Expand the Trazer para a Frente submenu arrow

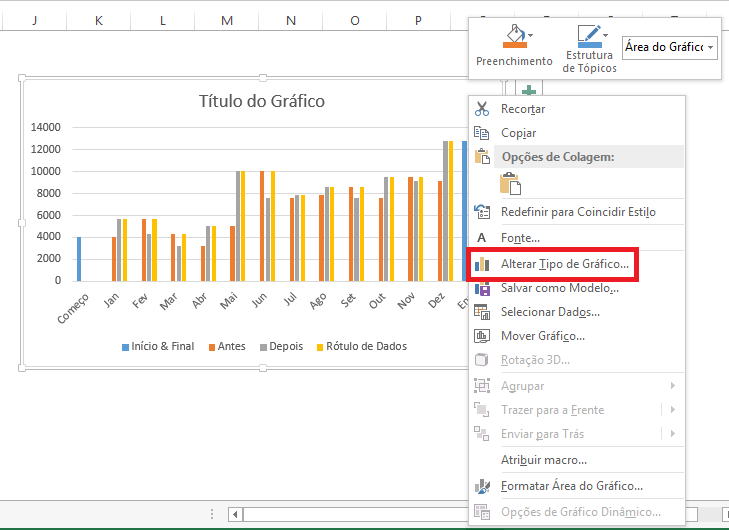point(673,410)
